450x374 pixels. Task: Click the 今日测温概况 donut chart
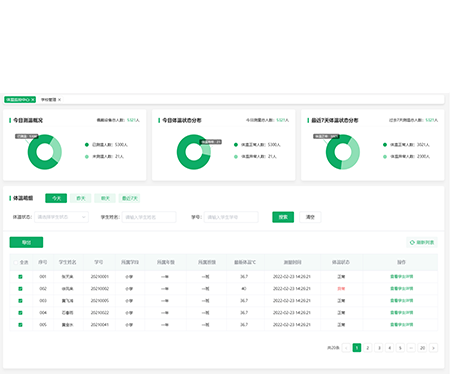pyautogui.click(x=45, y=152)
